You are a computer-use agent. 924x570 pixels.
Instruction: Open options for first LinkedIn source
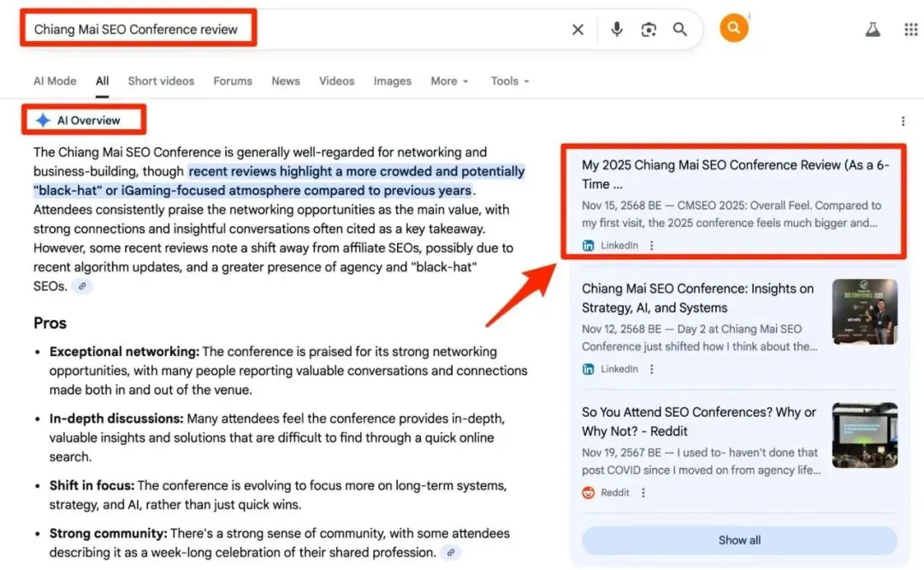(652, 246)
